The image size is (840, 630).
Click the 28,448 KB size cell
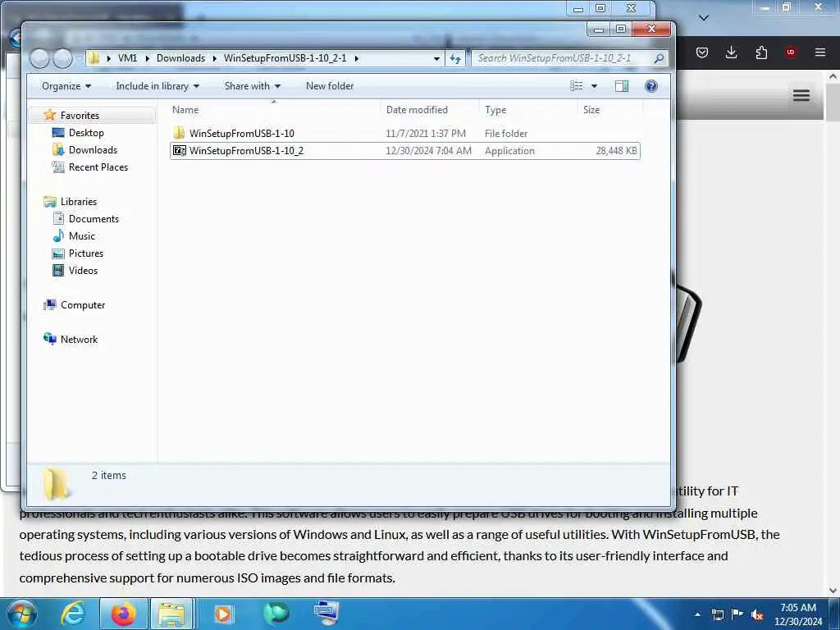[617, 151]
